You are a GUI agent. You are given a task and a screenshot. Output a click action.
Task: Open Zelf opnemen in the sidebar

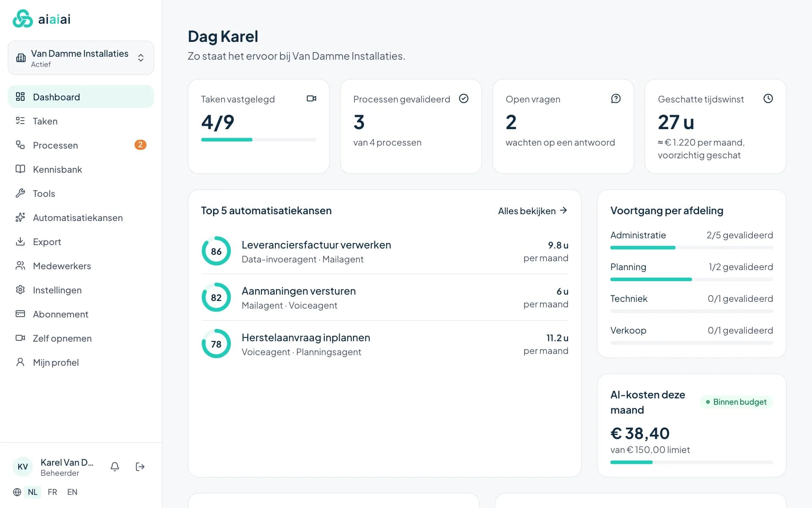click(81, 338)
